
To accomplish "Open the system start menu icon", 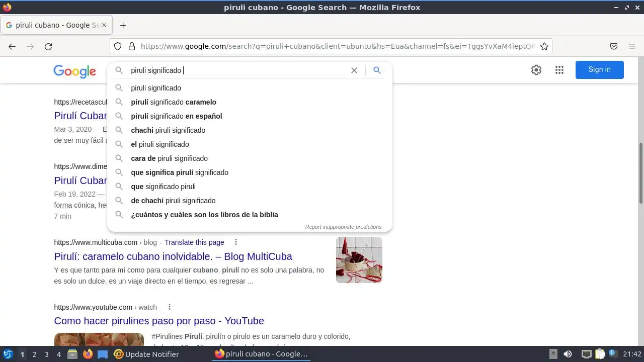I will coord(8,354).
